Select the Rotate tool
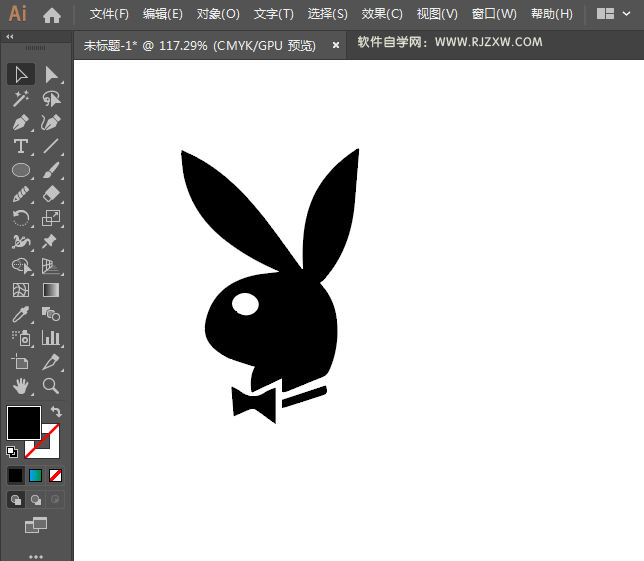 click(21, 218)
